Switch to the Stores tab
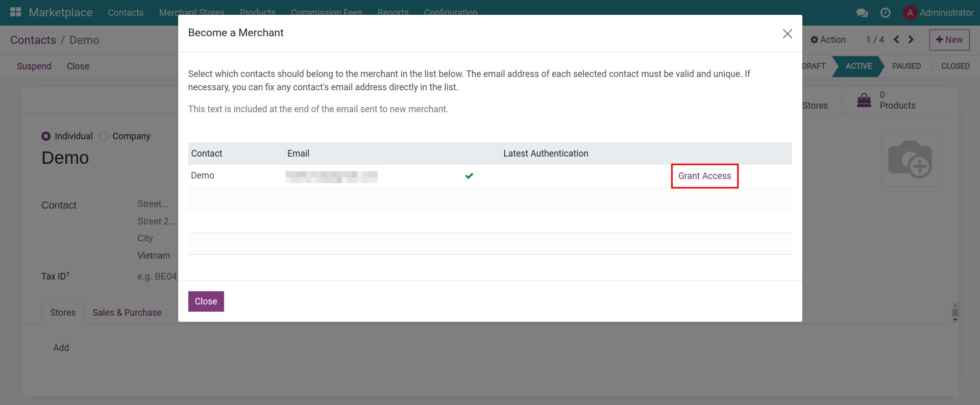 click(x=63, y=313)
